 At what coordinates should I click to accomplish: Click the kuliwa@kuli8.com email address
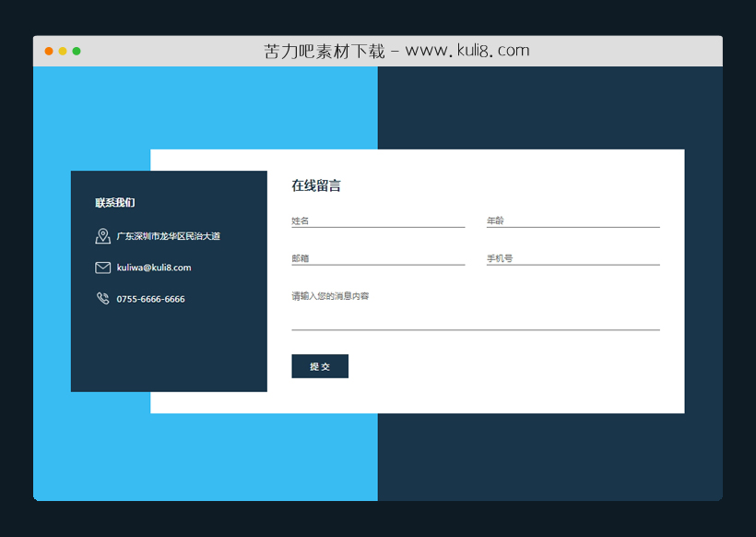tap(154, 267)
